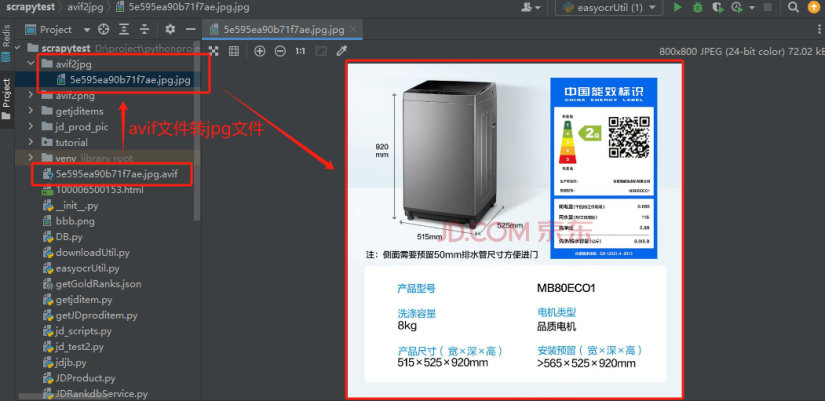Select easyocrUtil.py in the project tree
Image resolution: width=825 pixels, height=401 pixels.
(88, 268)
